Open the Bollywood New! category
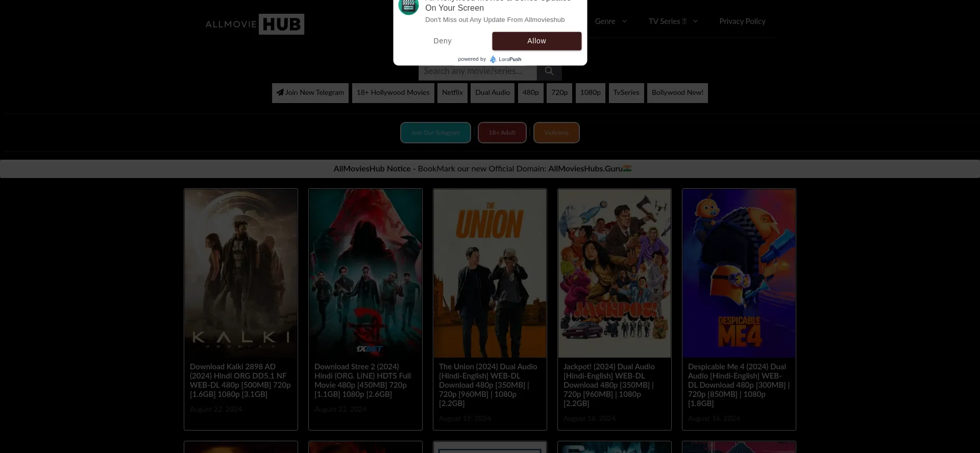 (x=677, y=93)
